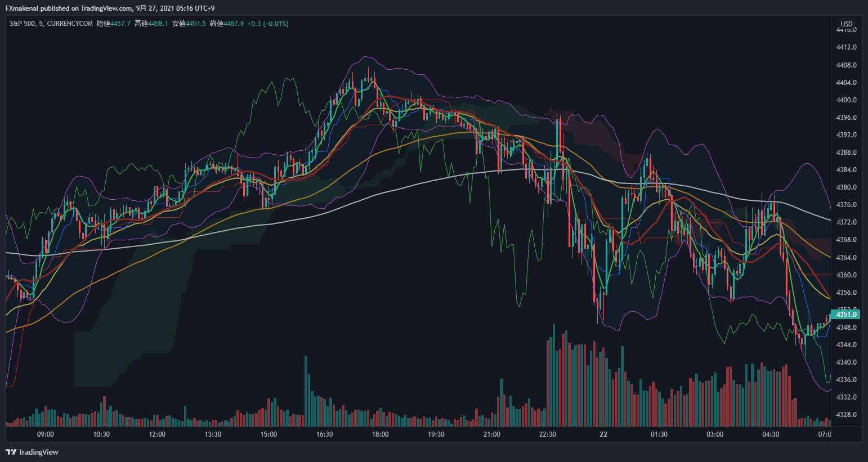The width and height of the screenshot is (868, 462).
Task: Click the 01:30 time axis label
Action: [659, 434]
